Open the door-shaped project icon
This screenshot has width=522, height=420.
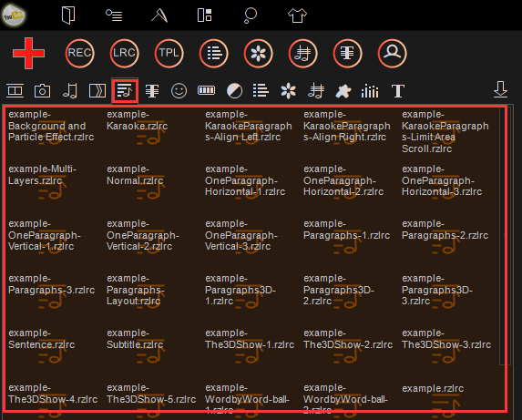pos(68,15)
